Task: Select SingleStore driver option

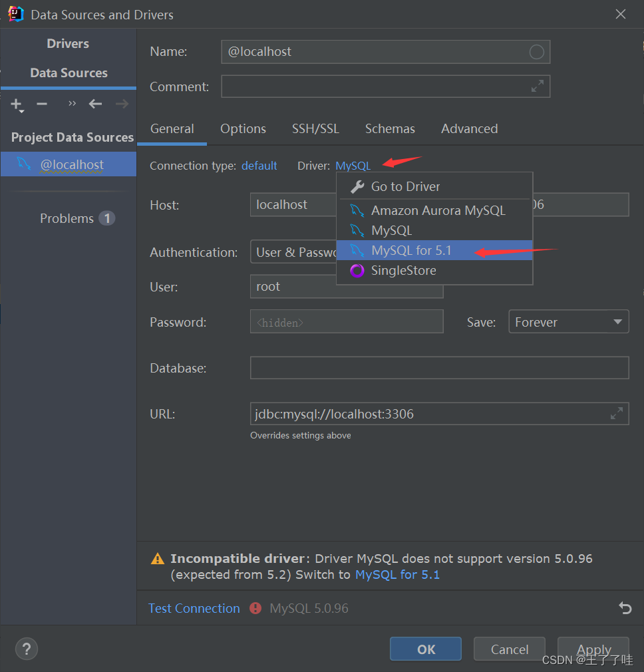Action: [434, 270]
